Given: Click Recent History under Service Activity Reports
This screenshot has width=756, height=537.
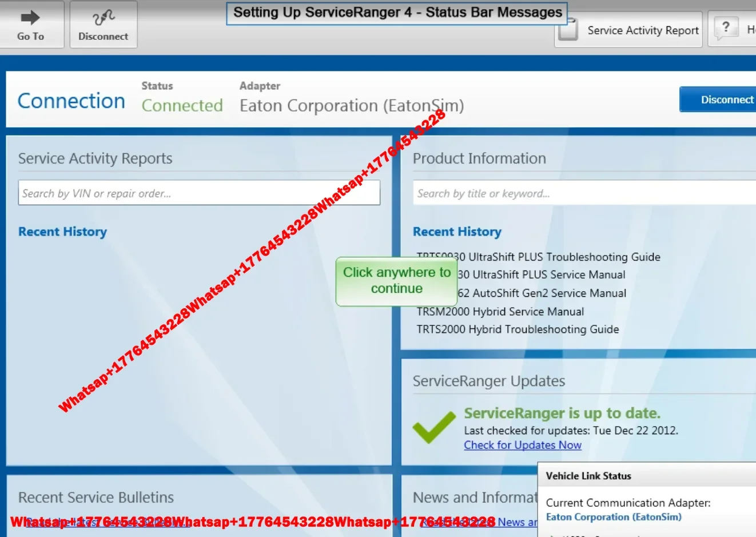Looking at the screenshot, I should (62, 232).
